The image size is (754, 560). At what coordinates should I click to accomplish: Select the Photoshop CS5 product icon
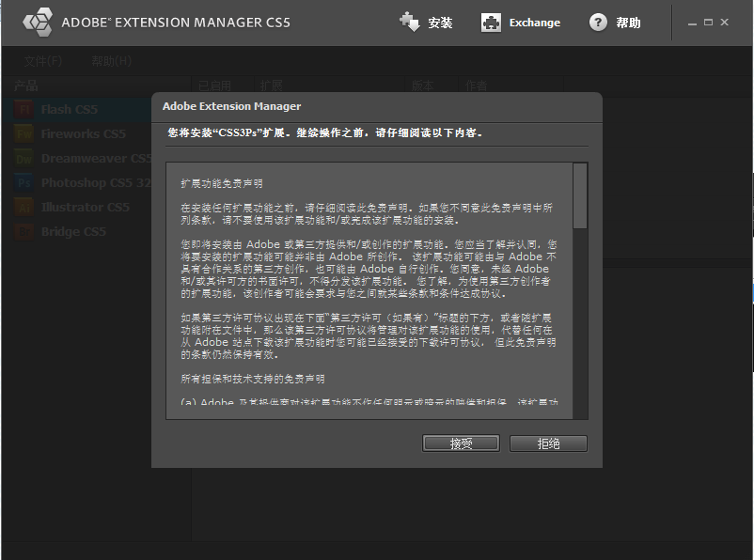24,183
